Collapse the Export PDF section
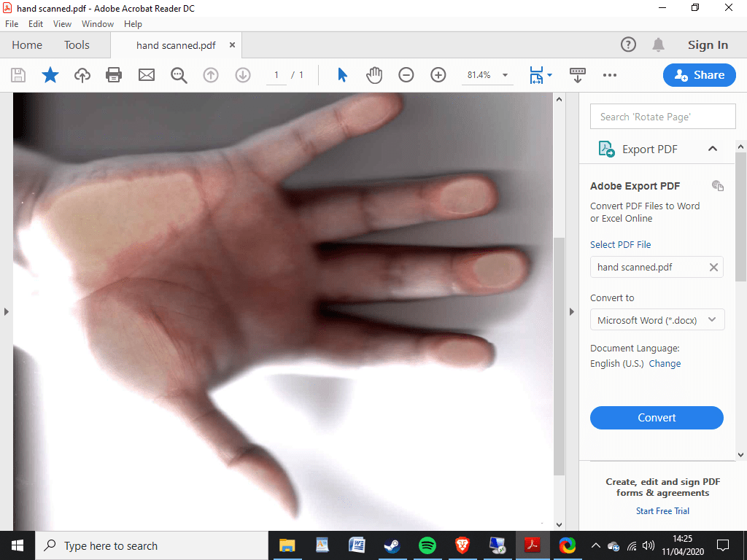 point(713,149)
